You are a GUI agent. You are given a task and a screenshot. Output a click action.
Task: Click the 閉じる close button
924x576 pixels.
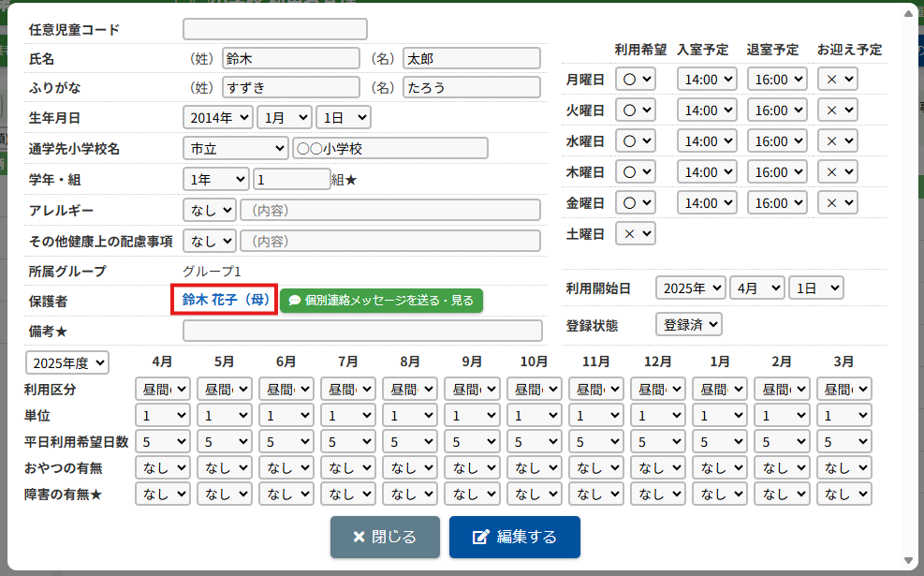point(385,537)
